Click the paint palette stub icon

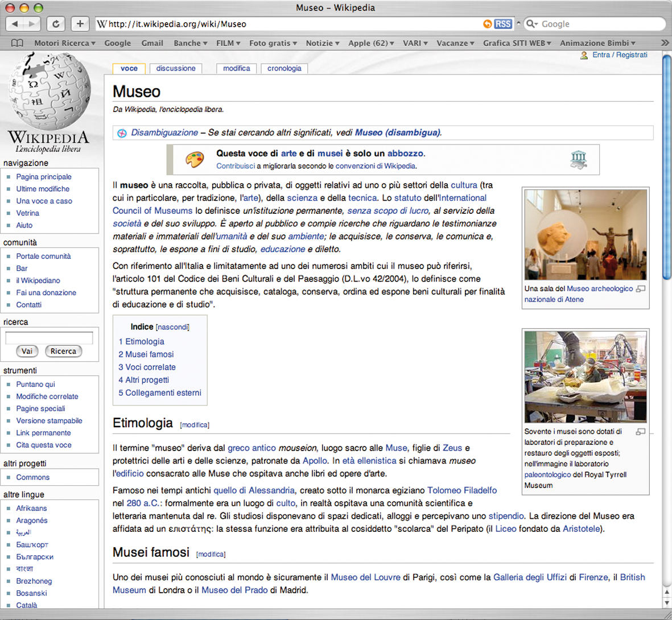point(195,159)
